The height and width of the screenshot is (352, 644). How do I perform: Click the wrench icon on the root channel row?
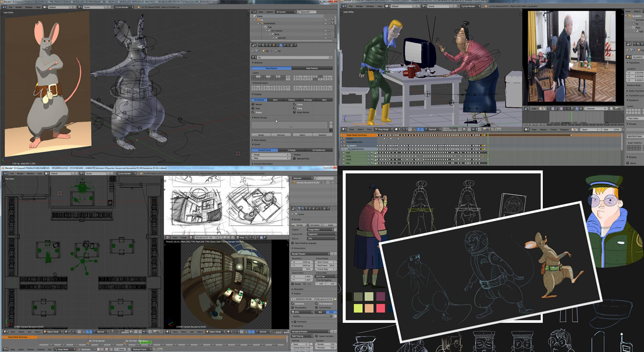point(368,153)
